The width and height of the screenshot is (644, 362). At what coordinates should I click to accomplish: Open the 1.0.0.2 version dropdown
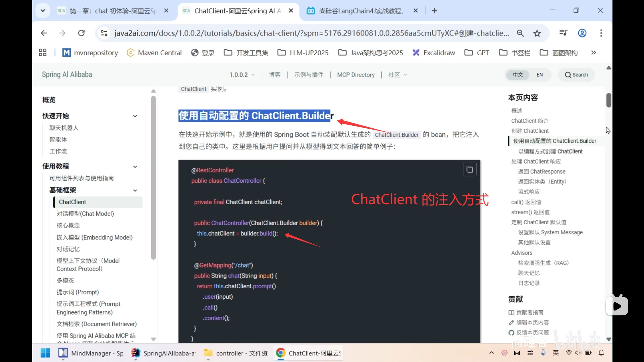point(242,75)
